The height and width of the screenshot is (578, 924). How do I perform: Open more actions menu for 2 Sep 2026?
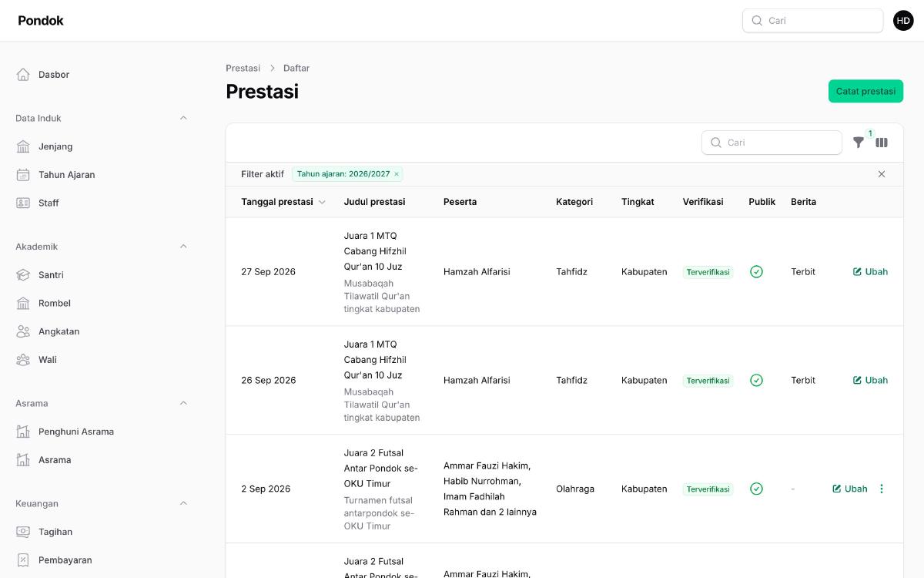[882, 489]
